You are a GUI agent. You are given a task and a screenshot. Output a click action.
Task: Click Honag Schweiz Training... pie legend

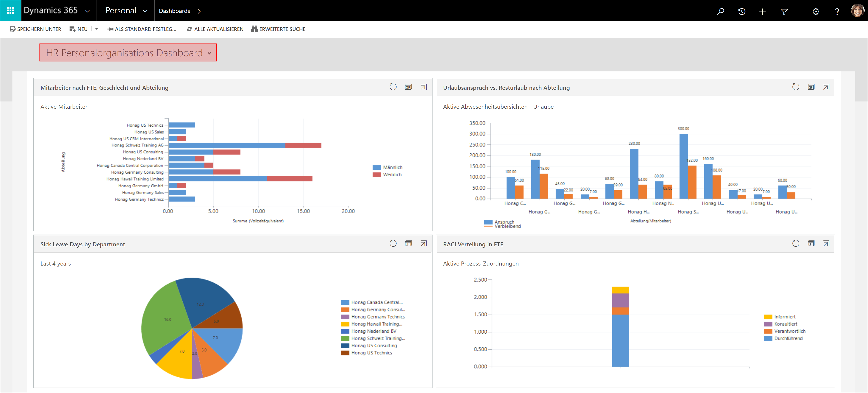(373, 339)
